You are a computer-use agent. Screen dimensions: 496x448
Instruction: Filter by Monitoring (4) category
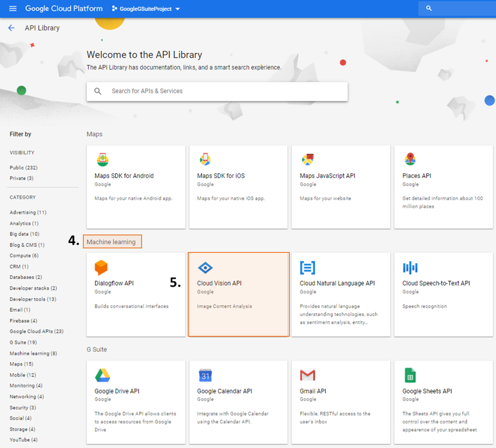pos(26,386)
